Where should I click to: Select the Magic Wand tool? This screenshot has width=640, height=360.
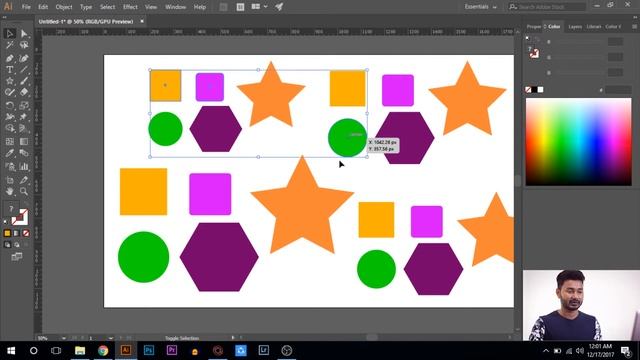[x=9, y=45]
